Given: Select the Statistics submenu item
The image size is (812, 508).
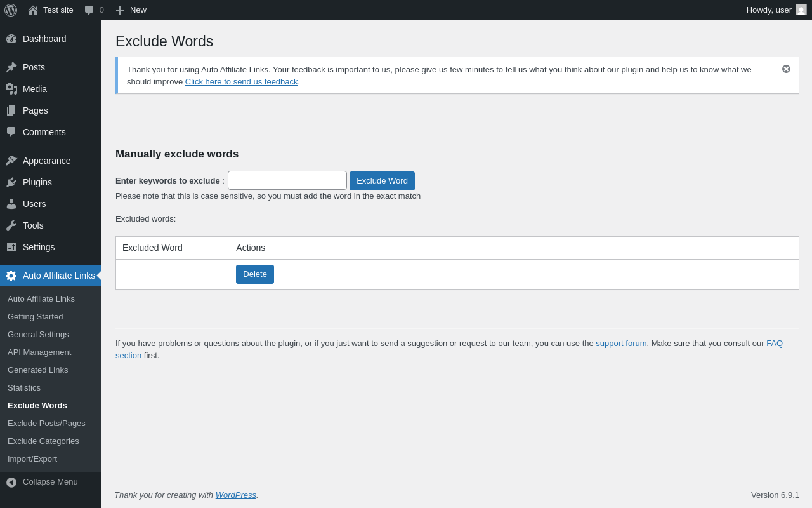Looking at the screenshot, I should point(24,388).
